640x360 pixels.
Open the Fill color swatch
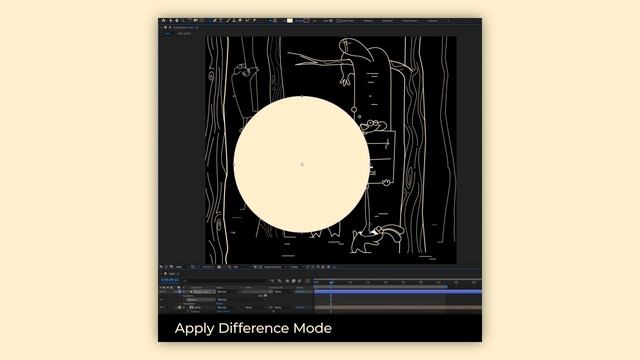pyautogui.click(x=290, y=20)
